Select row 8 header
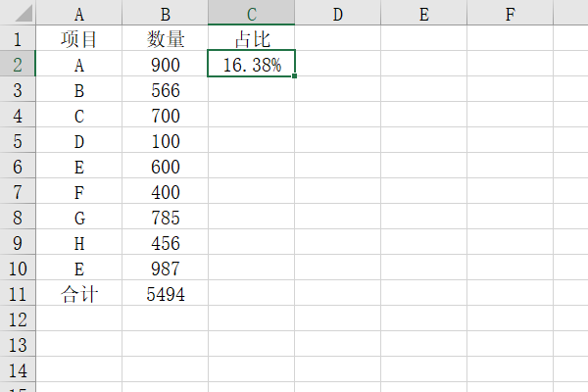This screenshot has width=588, height=392. [18, 217]
